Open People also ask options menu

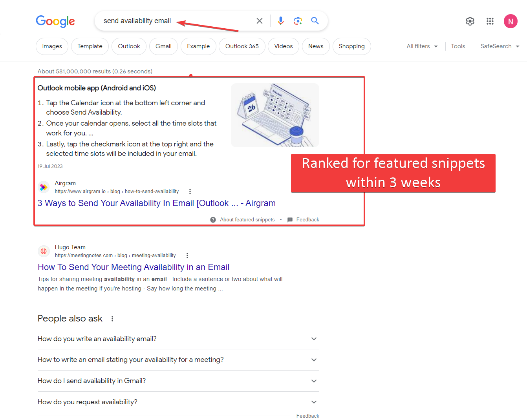112,319
